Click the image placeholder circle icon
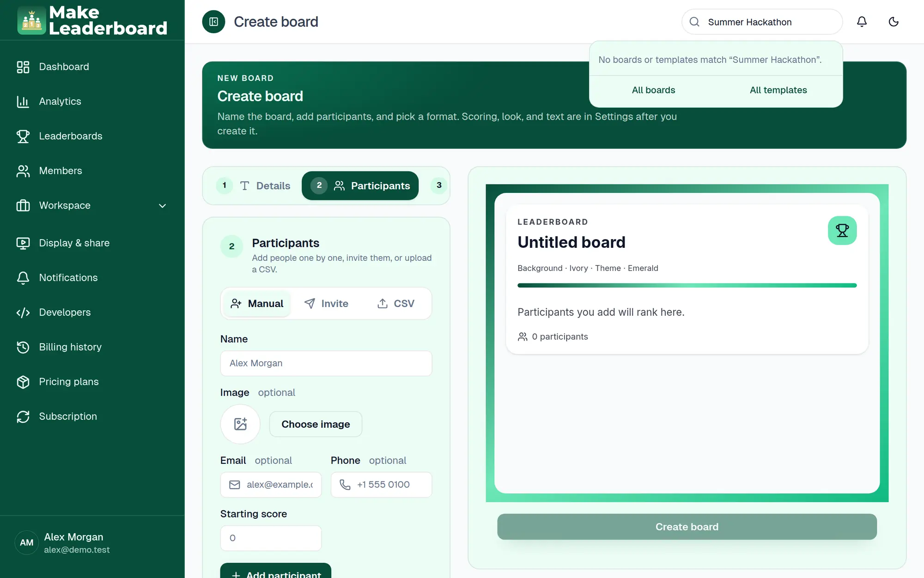 [x=240, y=424]
